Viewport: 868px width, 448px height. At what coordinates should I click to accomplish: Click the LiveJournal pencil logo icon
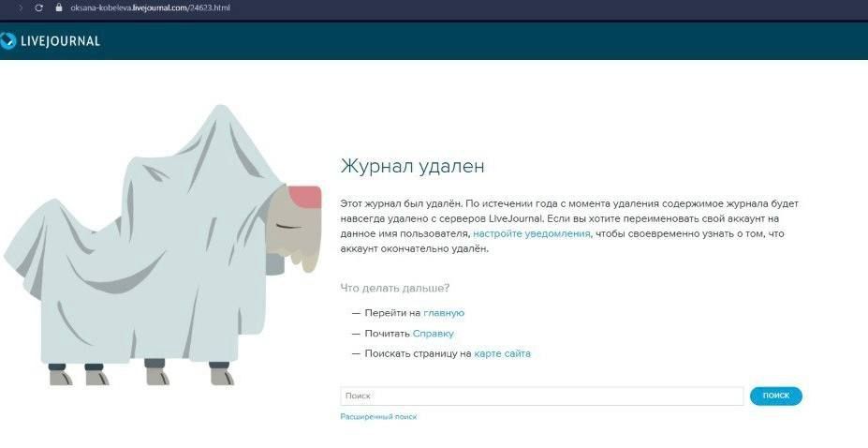pyautogui.click(x=8, y=40)
